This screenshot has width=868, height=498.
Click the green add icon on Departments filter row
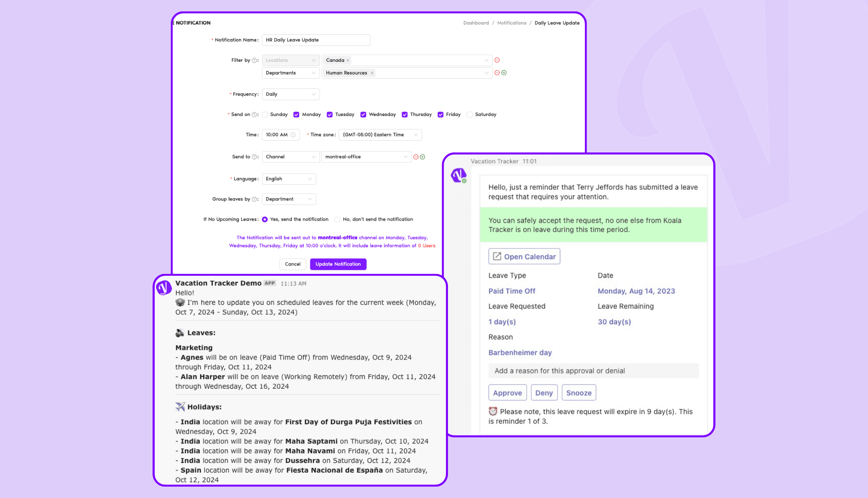click(x=504, y=73)
